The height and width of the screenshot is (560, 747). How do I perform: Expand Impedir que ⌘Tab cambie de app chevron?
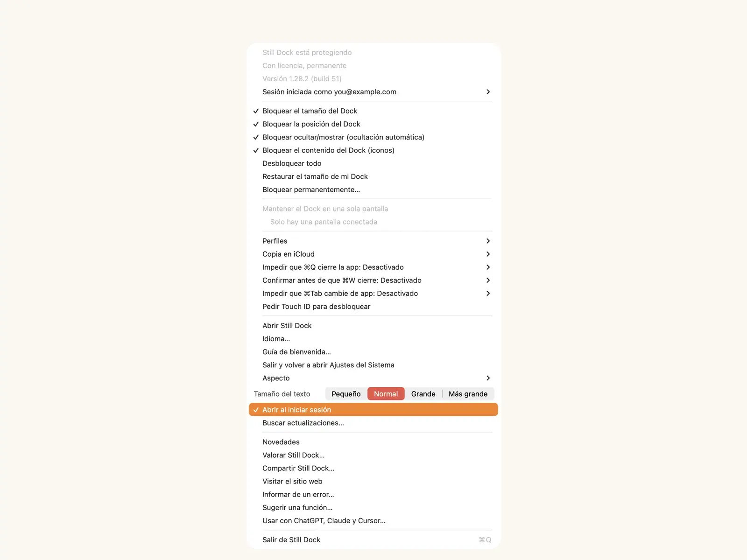pos(488,294)
